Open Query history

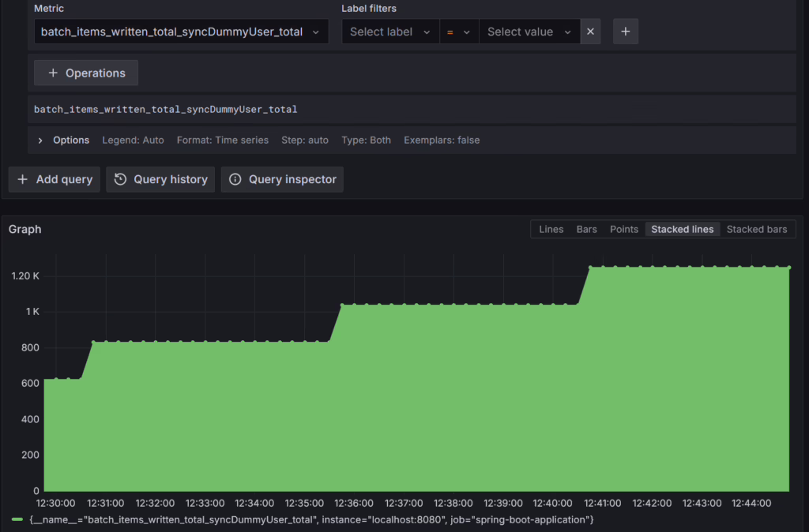click(160, 179)
